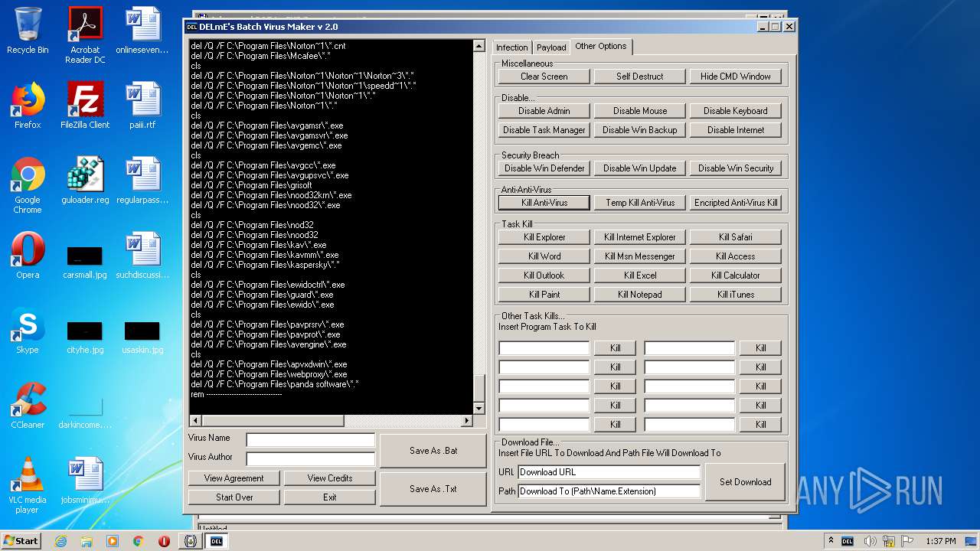Open Opera desktop shortcut

click(x=28, y=256)
